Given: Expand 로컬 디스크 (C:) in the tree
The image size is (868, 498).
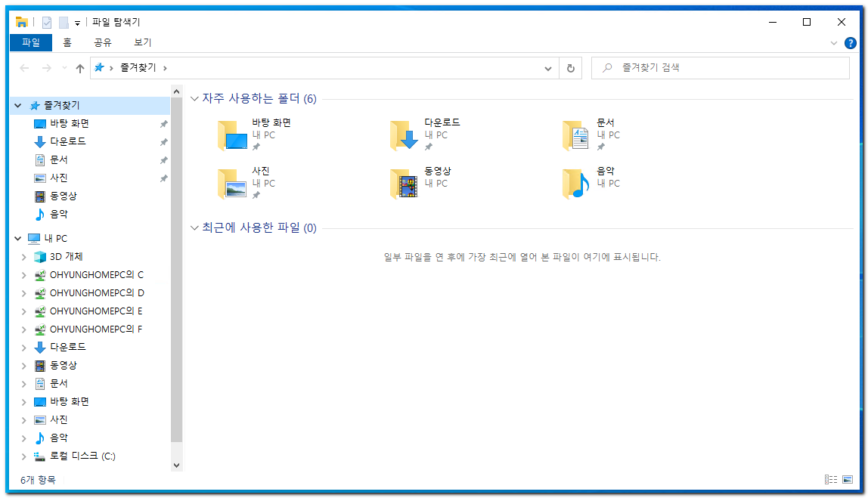Looking at the screenshot, I should (23, 456).
